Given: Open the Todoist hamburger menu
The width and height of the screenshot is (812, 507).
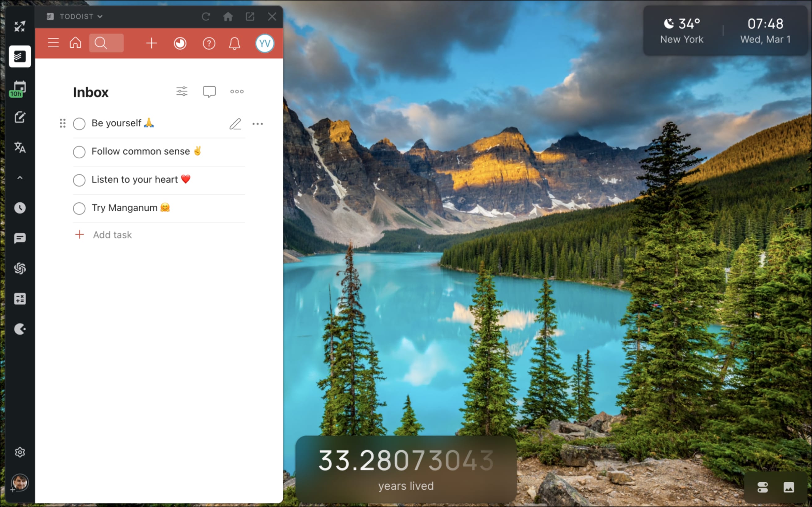Looking at the screenshot, I should [x=53, y=43].
